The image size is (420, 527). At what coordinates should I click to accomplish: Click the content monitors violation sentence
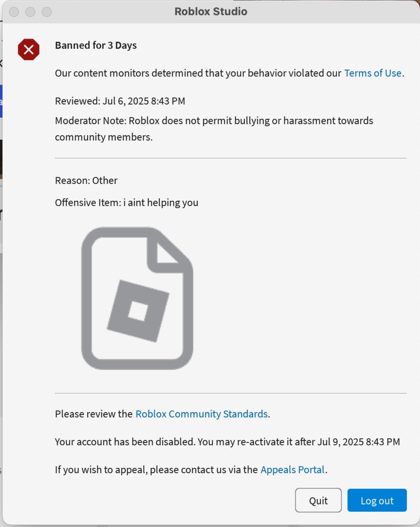pyautogui.click(x=198, y=73)
